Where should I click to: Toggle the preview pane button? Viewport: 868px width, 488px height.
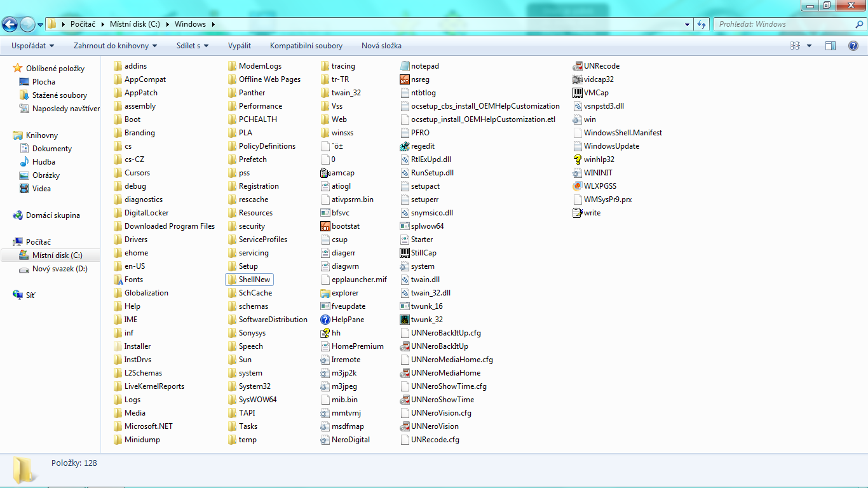click(x=831, y=46)
